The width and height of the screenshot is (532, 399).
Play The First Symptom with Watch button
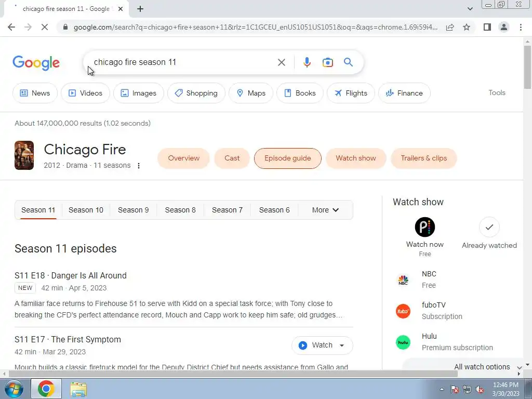coord(316,345)
